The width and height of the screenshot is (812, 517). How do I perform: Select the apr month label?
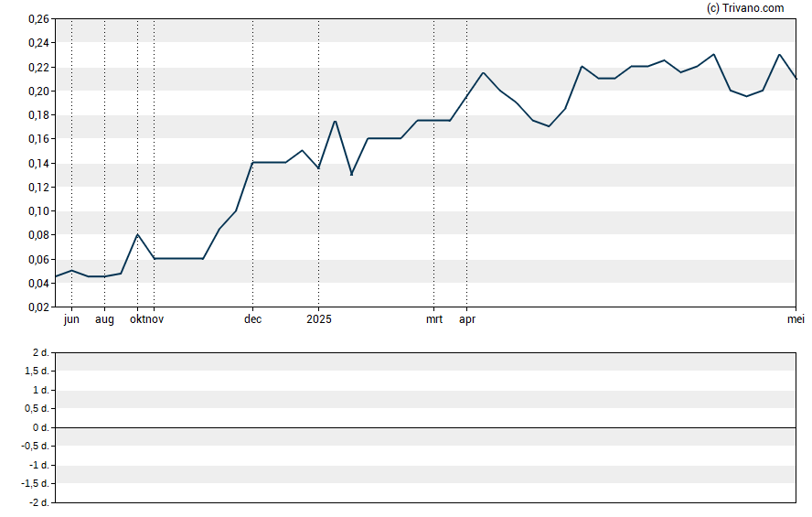(x=467, y=319)
